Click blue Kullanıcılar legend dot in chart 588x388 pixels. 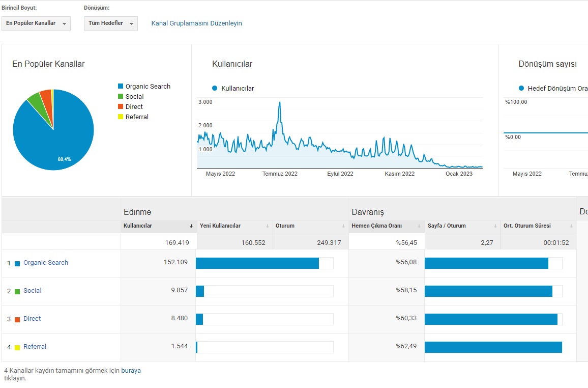pyautogui.click(x=215, y=88)
